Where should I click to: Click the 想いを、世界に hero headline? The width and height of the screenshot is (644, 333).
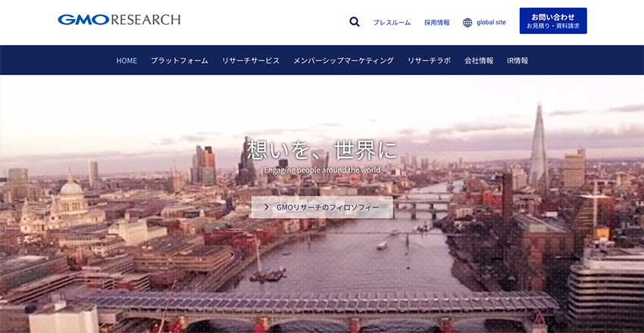322,149
